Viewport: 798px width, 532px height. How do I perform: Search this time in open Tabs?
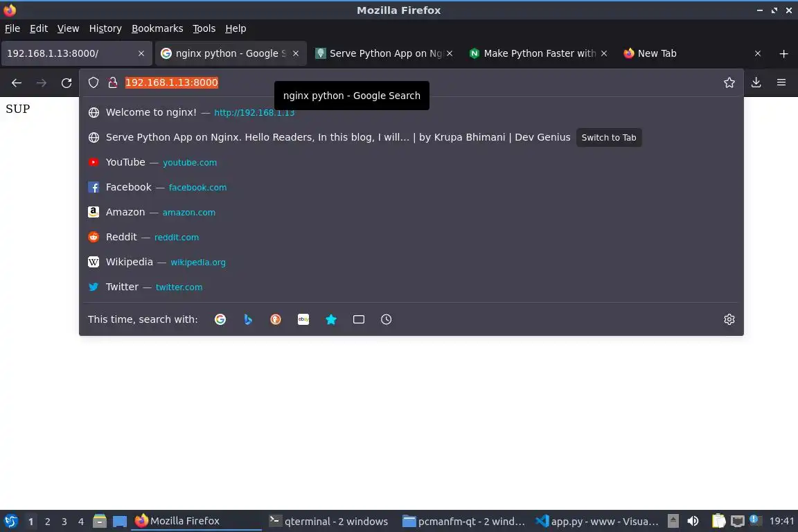[359, 319]
